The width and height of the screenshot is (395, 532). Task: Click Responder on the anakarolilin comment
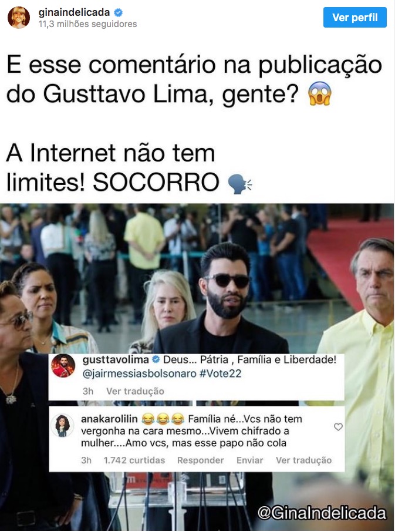(200, 460)
